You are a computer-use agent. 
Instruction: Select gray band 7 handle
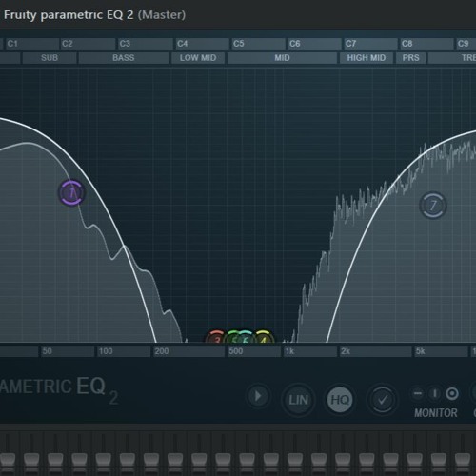click(433, 206)
